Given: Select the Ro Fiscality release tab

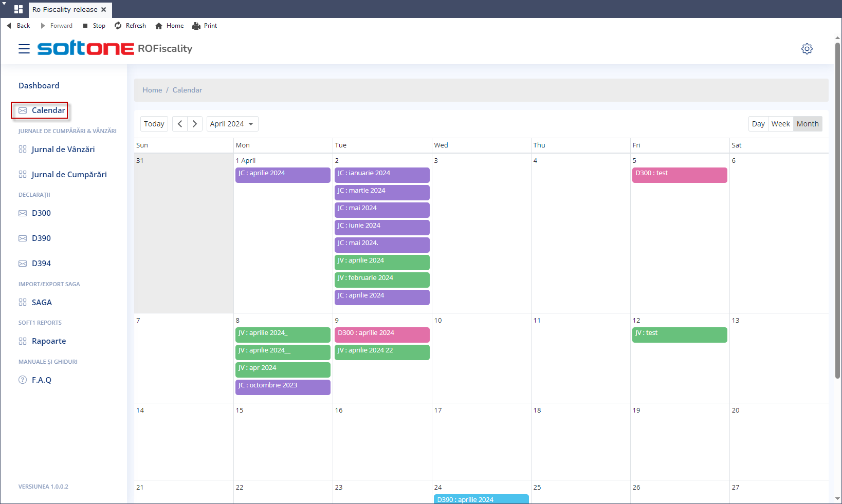Looking at the screenshot, I should pos(65,10).
